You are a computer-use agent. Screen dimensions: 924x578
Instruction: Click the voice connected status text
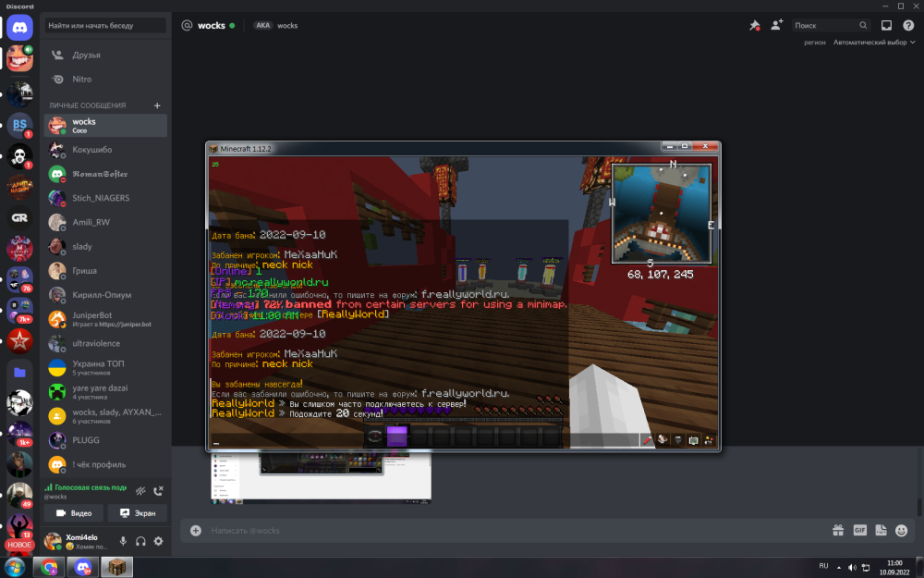[x=91, y=487]
